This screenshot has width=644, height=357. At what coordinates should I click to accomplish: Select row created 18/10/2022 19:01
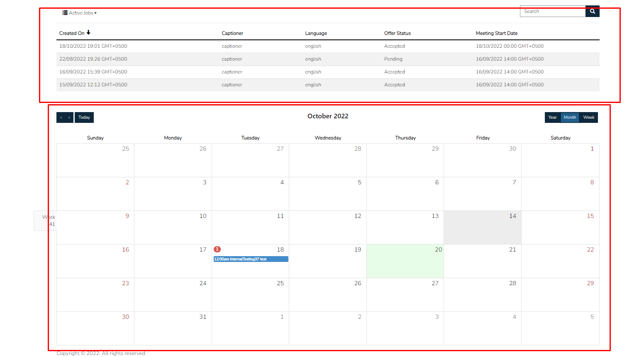click(x=328, y=46)
